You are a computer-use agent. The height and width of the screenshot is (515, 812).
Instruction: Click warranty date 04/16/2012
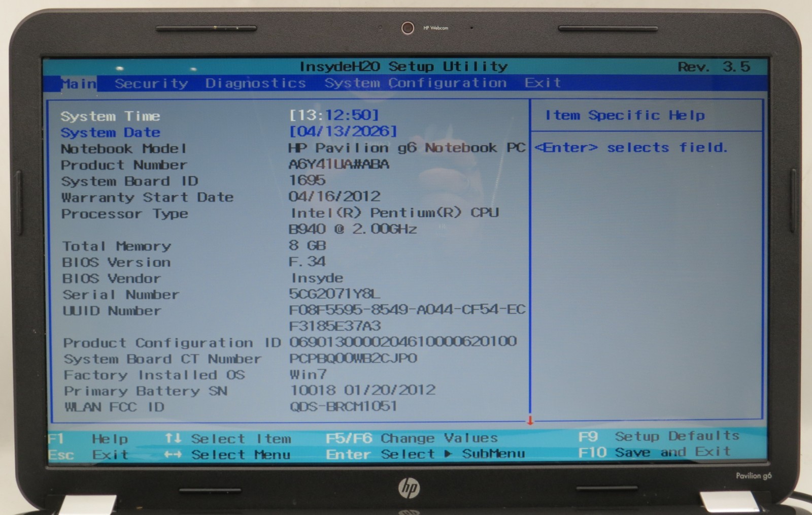334,196
